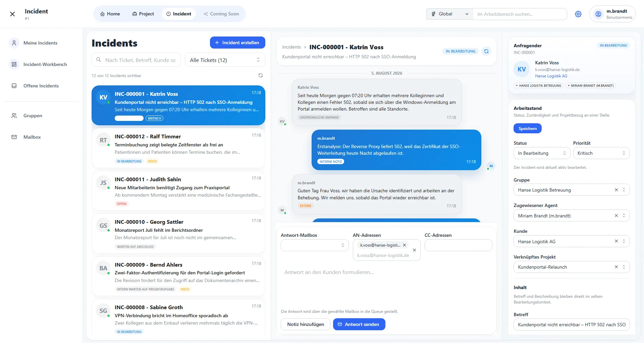Open the m.brandt Benutzermenü
The image size is (644, 343).
pos(612,14)
